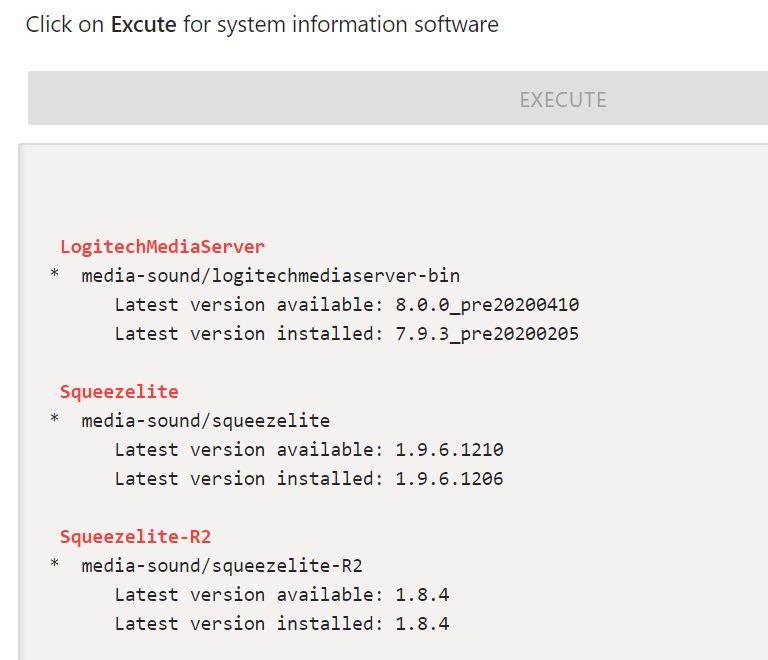Viewport: 768px width, 660px height.
Task: Select available version 1.9.6.1210 line
Action: (309, 449)
